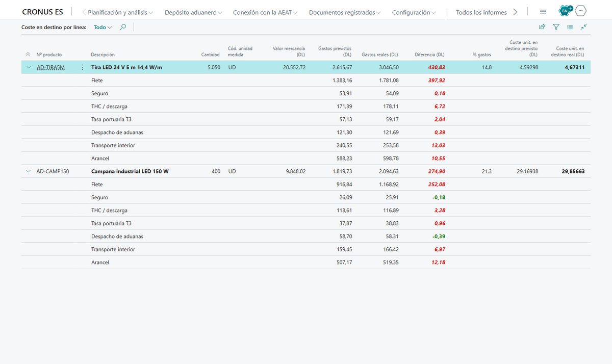612x364 pixels.
Task: Open the EA user account avatar
Action: point(565,11)
